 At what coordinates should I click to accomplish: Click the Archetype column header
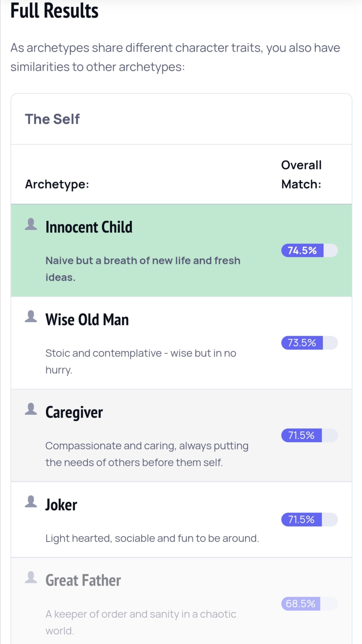tap(57, 184)
